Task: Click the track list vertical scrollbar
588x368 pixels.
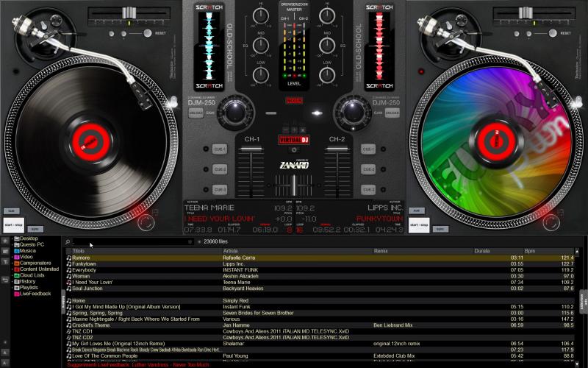Action: click(577, 306)
